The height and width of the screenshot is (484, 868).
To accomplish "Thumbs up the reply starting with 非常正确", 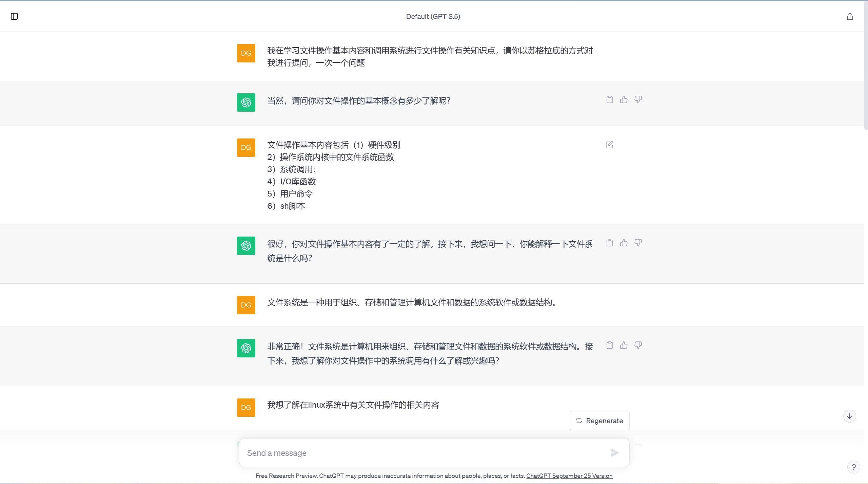I will pos(624,345).
